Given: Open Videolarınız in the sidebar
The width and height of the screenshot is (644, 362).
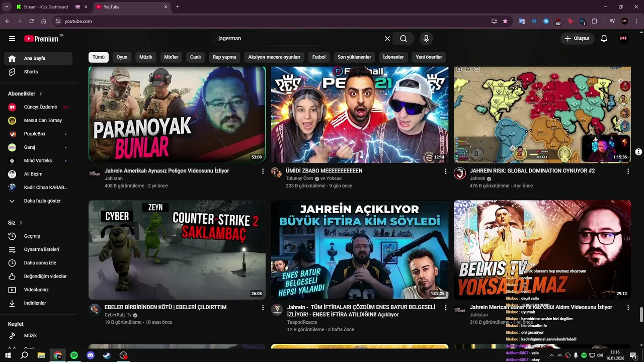Looking at the screenshot, I should [x=38, y=290].
